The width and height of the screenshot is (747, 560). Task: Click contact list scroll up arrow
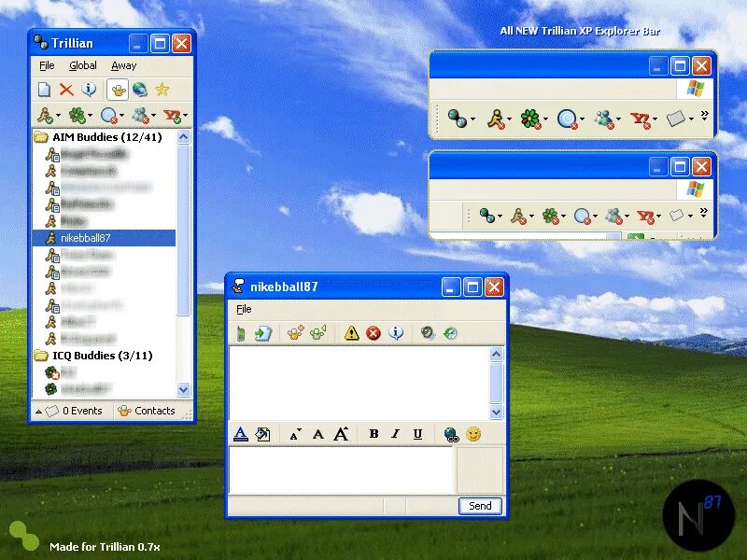pyautogui.click(x=183, y=137)
